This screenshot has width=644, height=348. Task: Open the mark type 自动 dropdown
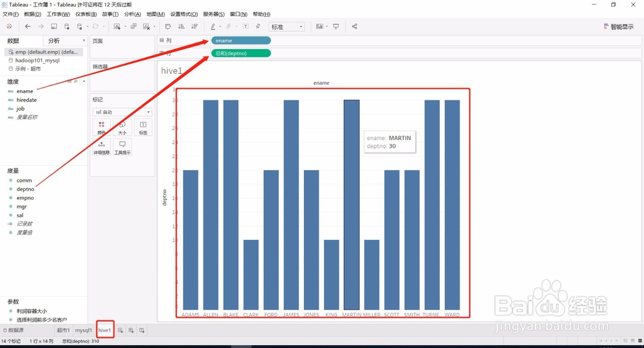coord(122,112)
